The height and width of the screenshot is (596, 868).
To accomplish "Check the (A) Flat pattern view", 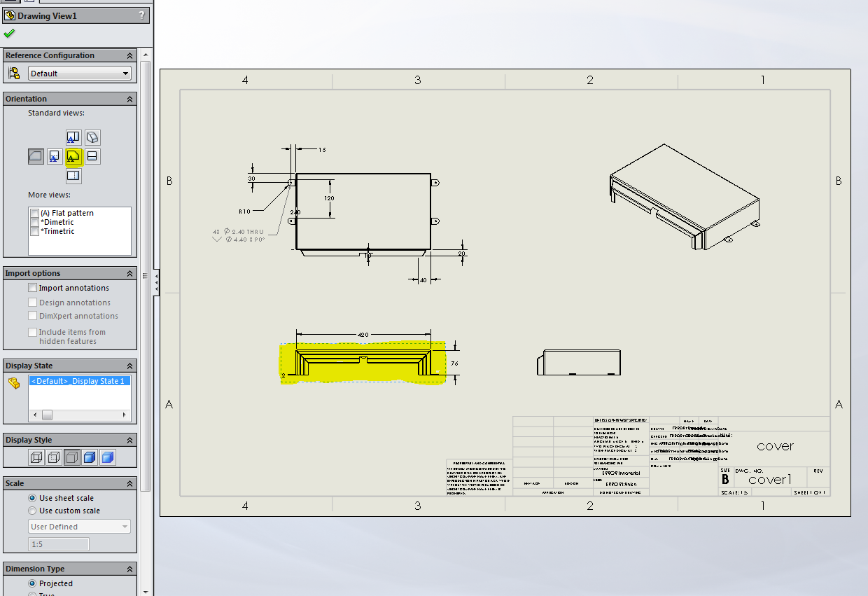I will 34,213.
